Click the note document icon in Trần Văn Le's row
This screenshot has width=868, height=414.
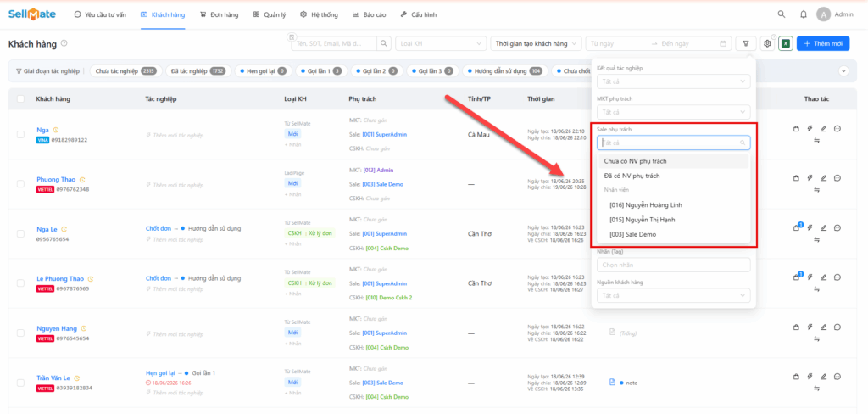pos(612,383)
